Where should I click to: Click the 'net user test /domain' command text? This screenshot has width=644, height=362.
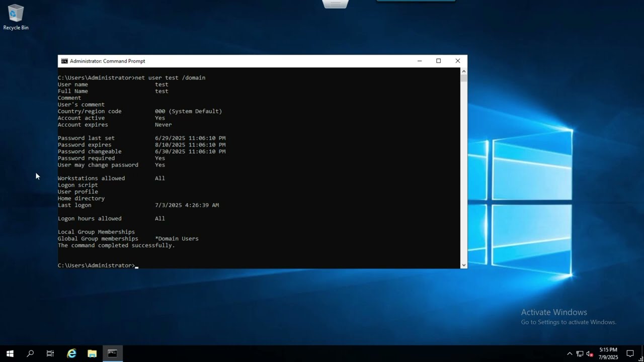(x=170, y=78)
